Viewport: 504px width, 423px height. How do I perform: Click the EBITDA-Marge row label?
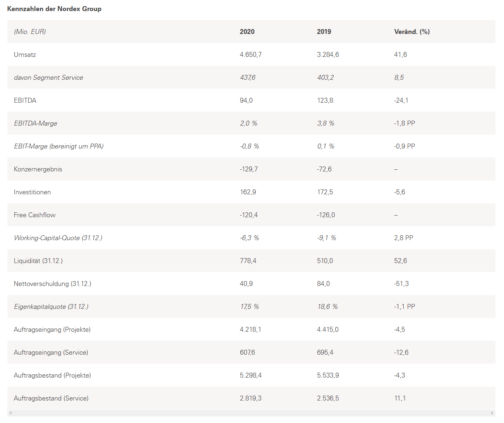coord(35,123)
